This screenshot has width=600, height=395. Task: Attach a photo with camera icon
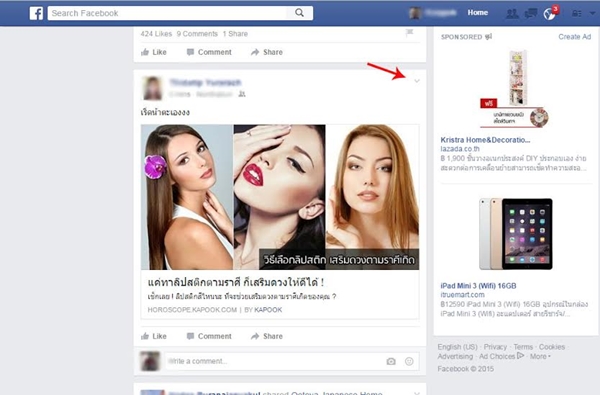pyautogui.click(x=391, y=361)
